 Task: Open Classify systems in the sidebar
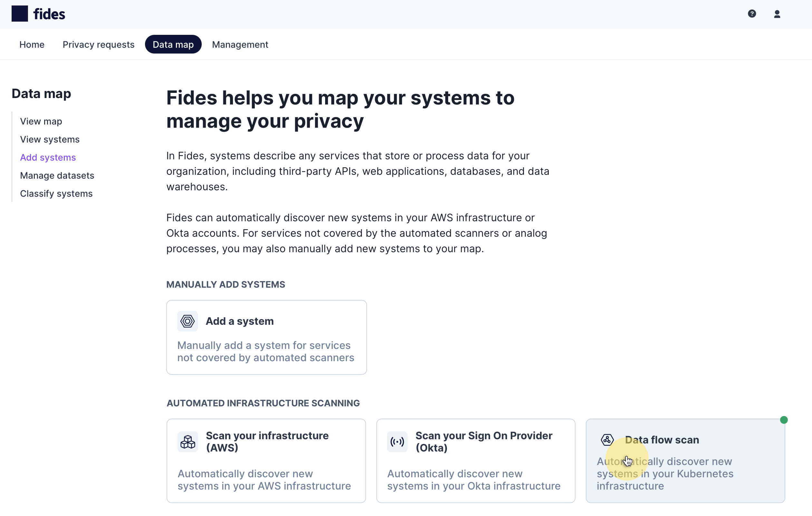(x=56, y=193)
